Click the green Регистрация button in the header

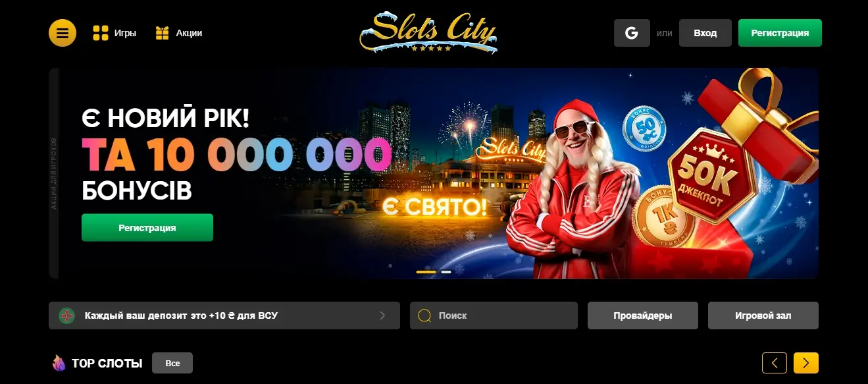point(780,33)
